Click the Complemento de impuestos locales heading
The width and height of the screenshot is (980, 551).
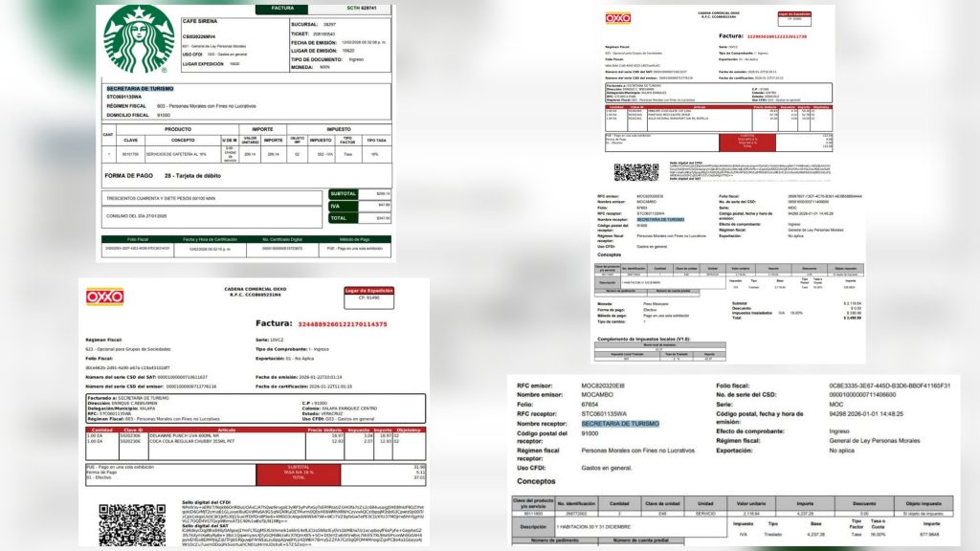[x=643, y=340]
